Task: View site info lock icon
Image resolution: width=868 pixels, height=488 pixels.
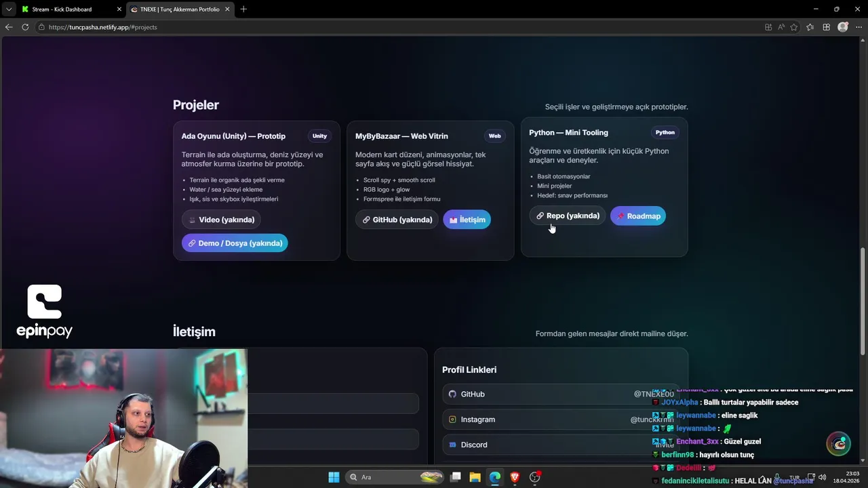Action: tap(41, 27)
